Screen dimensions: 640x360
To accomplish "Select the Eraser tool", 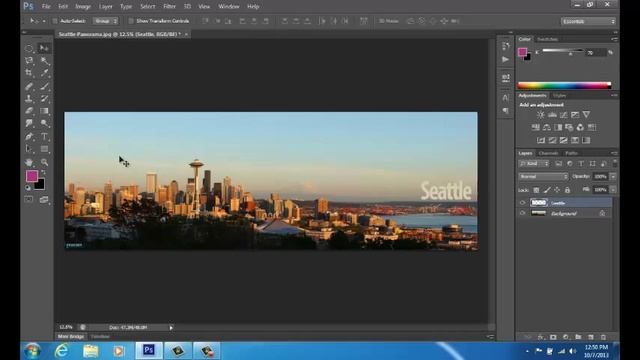I will pyautogui.click(x=29, y=111).
